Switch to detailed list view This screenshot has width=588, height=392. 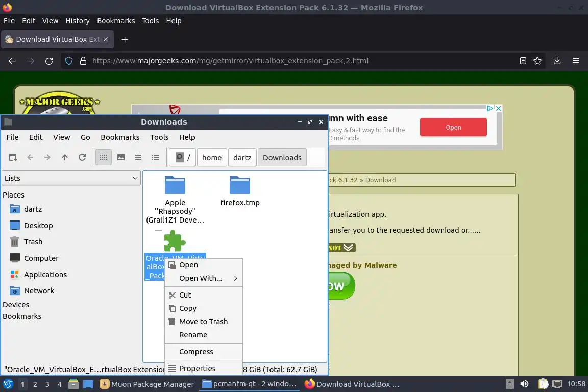(156, 158)
